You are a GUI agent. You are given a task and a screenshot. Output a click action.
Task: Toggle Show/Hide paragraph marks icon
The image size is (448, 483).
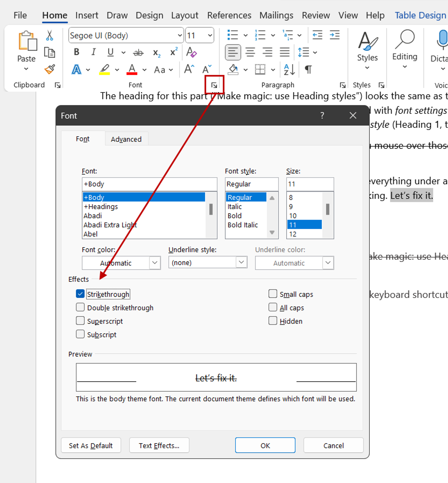click(x=308, y=70)
